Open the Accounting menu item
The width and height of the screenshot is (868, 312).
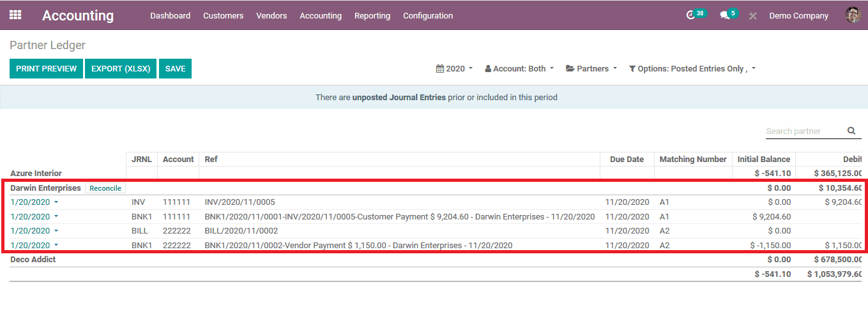321,15
